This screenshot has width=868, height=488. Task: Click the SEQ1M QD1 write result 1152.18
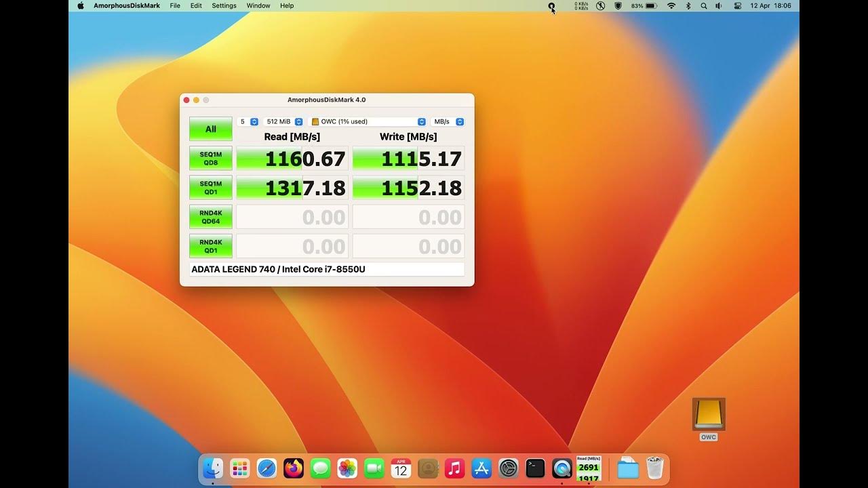pyautogui.click(x=409, y=188)
